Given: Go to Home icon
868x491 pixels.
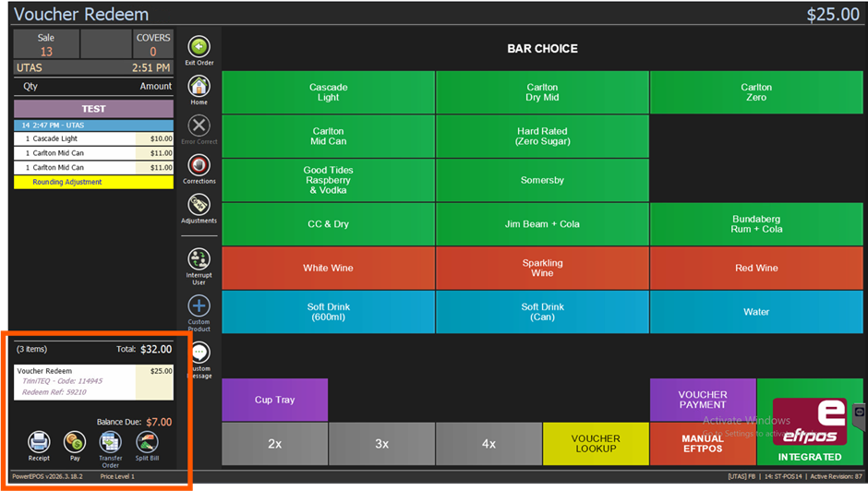Looking at the screenshot, I should 199,87.
